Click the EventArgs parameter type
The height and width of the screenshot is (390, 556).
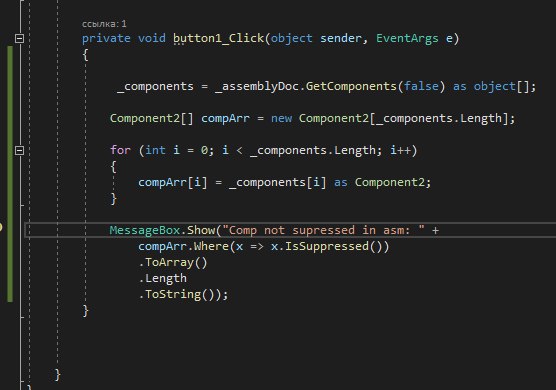407,38
